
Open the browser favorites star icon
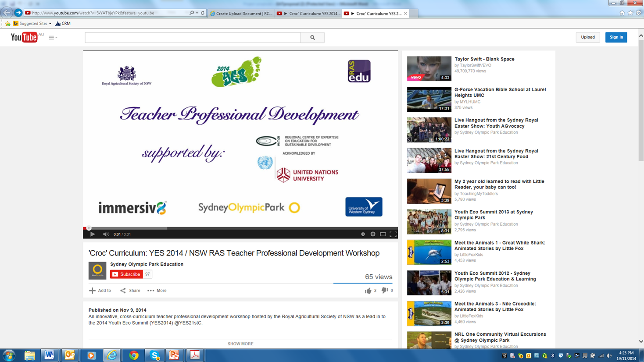point(630,13)
